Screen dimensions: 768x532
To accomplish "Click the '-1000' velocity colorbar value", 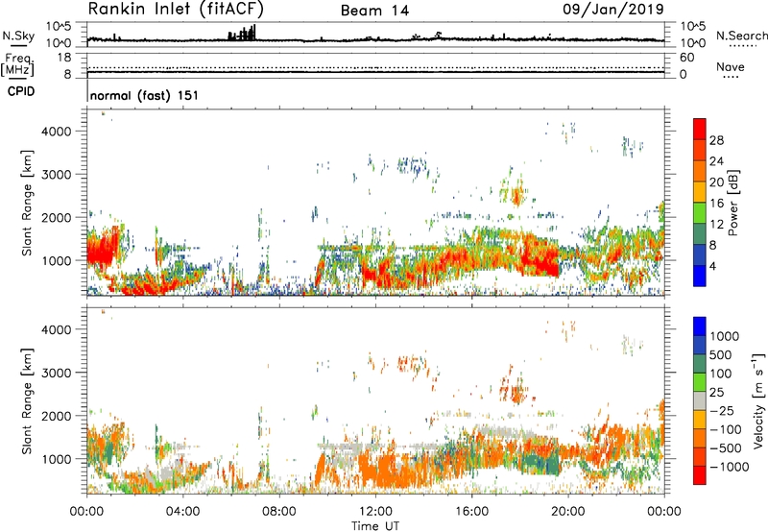I will pyautogui.click(x=729, y=467).
